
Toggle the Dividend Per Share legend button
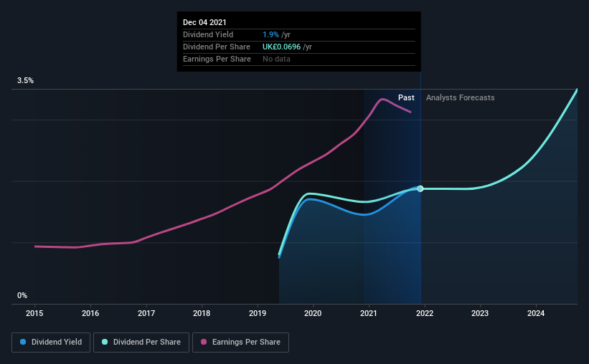tap(141, 343)
